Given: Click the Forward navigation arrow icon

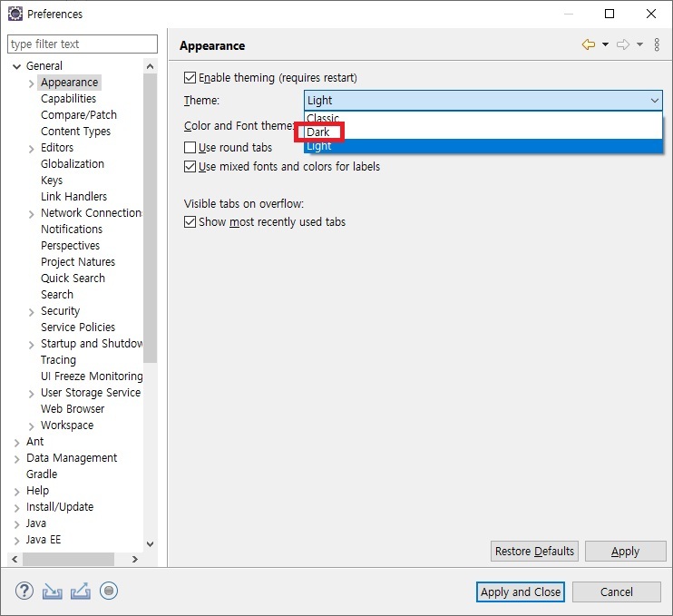Looking at the screenshot, I should pos(623,44).
